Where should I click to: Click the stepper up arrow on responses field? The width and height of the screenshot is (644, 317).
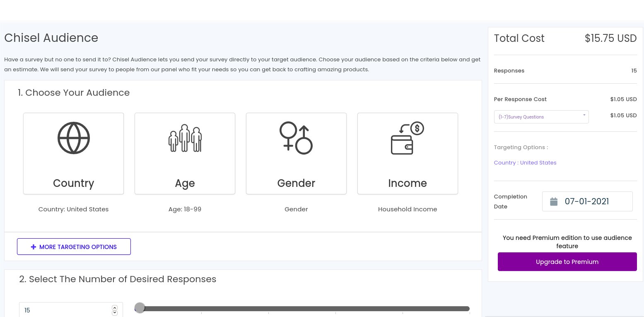[115, 307]
